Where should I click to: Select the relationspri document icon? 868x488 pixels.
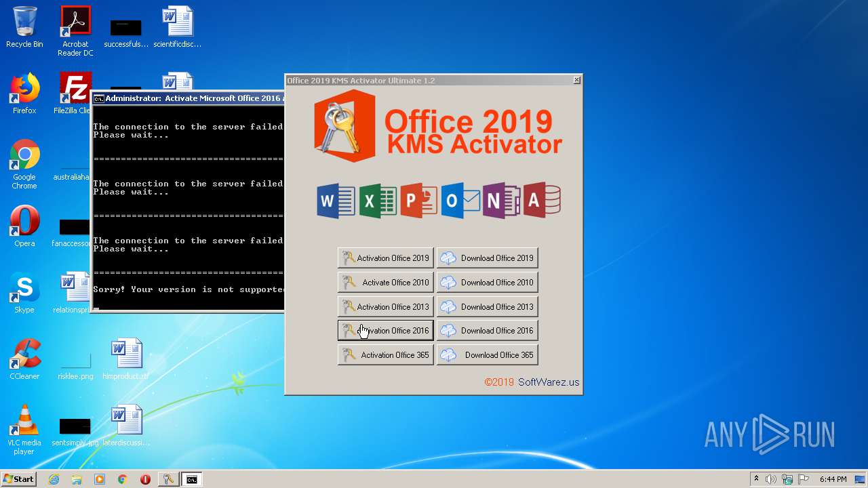tap(72, 293)
